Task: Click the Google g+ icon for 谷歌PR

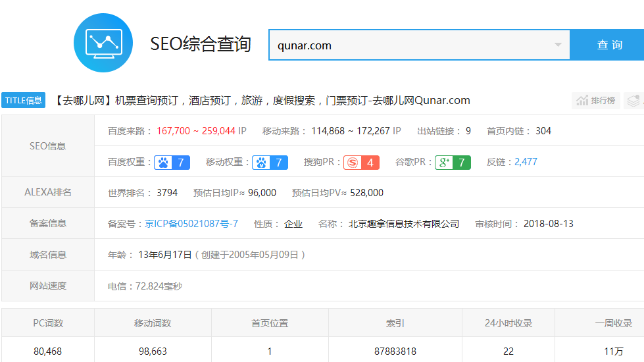Action: coord(444,163)
